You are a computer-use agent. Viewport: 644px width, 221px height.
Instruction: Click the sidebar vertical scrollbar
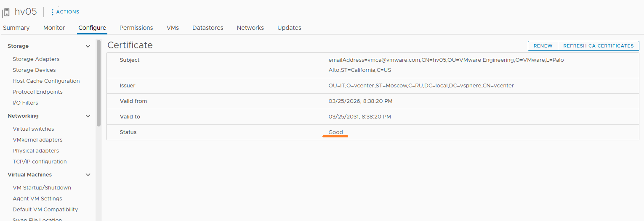(98, 83)
